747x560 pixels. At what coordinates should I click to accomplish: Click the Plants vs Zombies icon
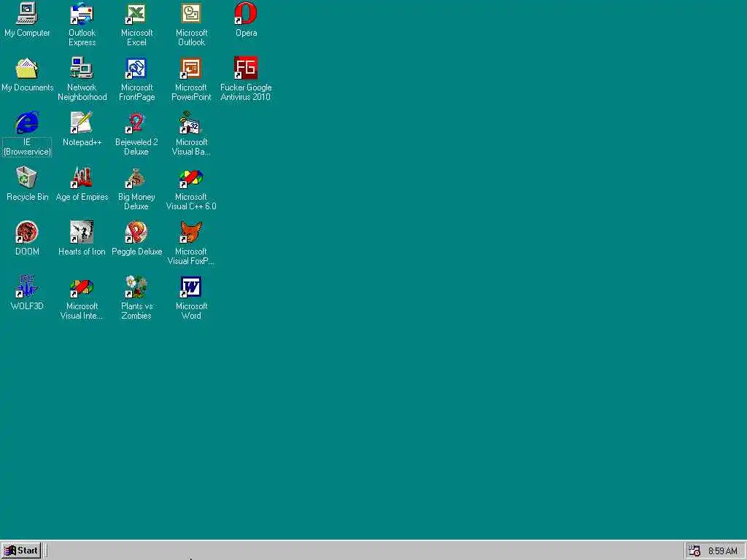click(x=136, y=287)
